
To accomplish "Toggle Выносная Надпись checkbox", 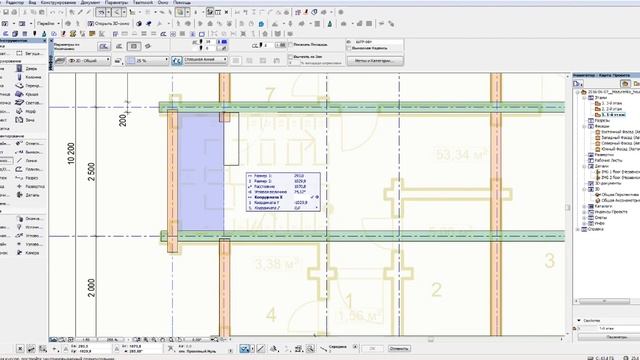I will 349,48.
